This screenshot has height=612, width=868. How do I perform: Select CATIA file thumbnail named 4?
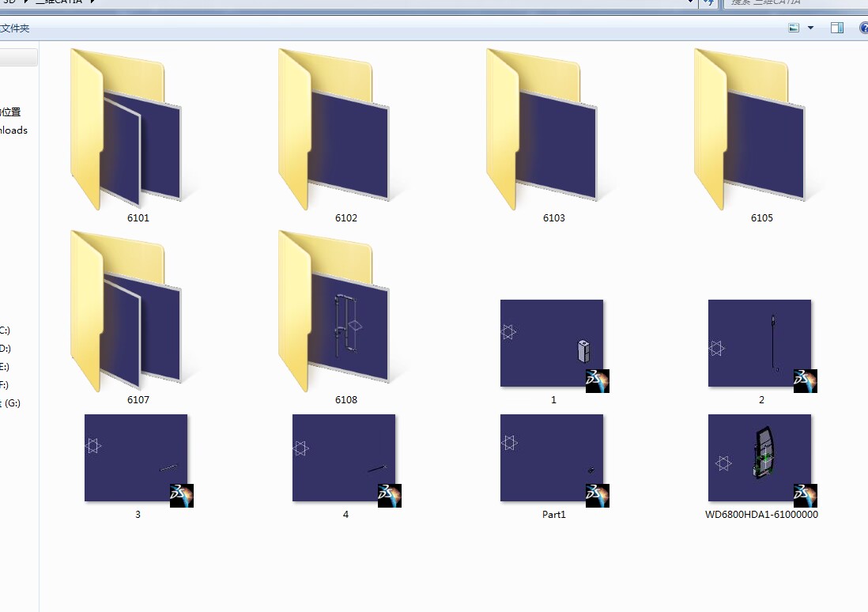[x=346, y=460]
